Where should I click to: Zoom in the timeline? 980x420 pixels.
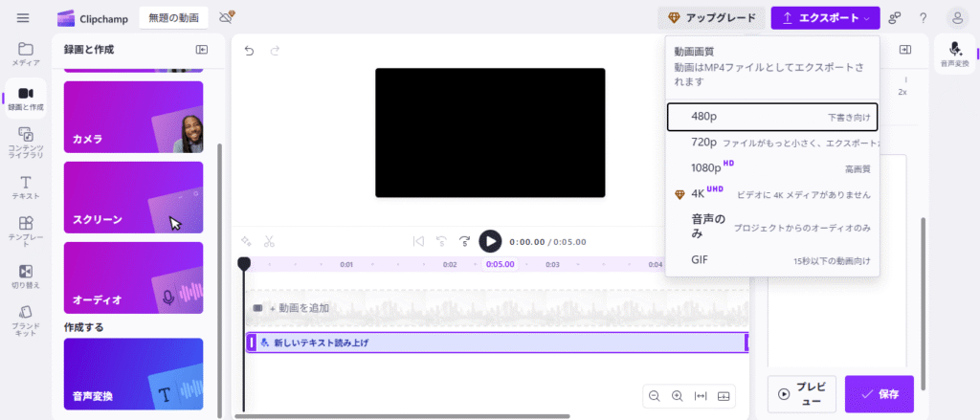point(677,395)
